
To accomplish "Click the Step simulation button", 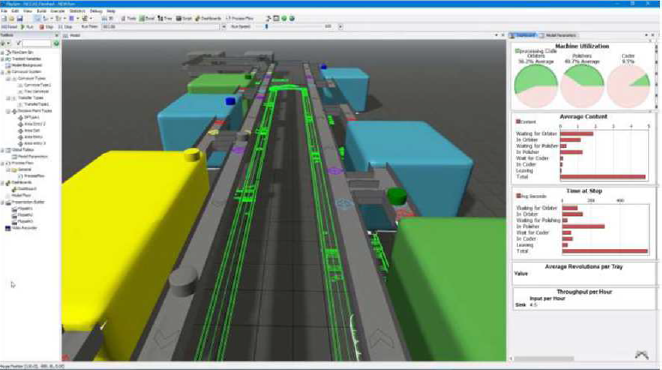I will click(65, 27).
